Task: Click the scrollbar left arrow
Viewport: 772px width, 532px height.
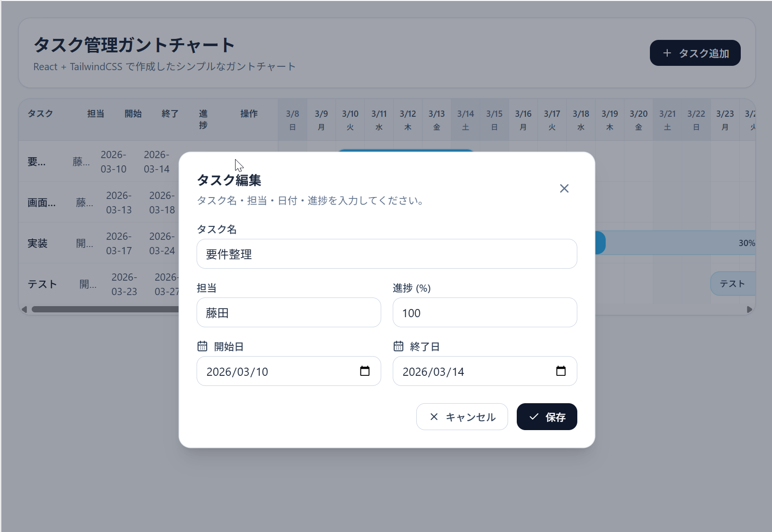Action: 25,309
